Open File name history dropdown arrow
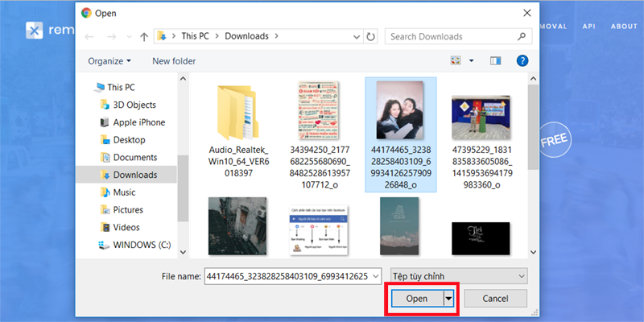Viewport: 644px width, 322px height. pyautogui.click(x=376, y=276)
